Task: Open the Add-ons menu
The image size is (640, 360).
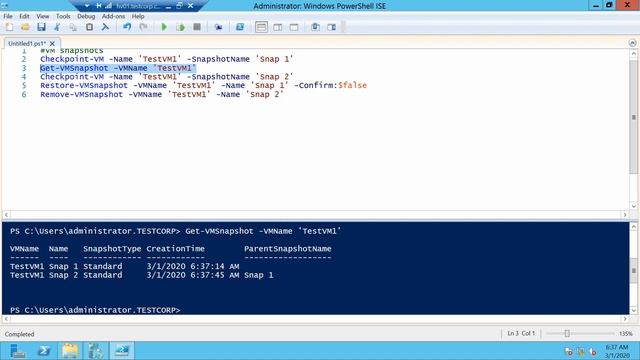Action: [x=113, y=16]
